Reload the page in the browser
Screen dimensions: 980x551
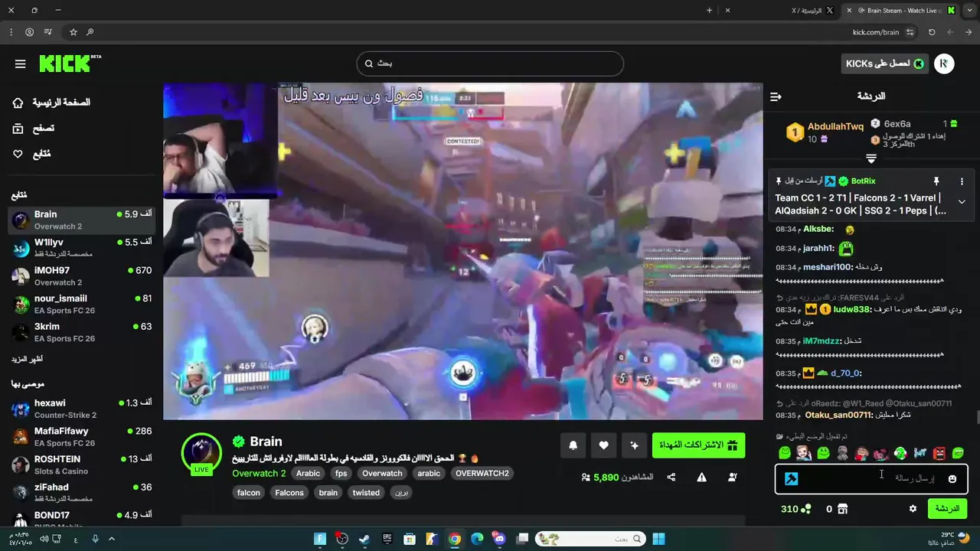[932, 32]
